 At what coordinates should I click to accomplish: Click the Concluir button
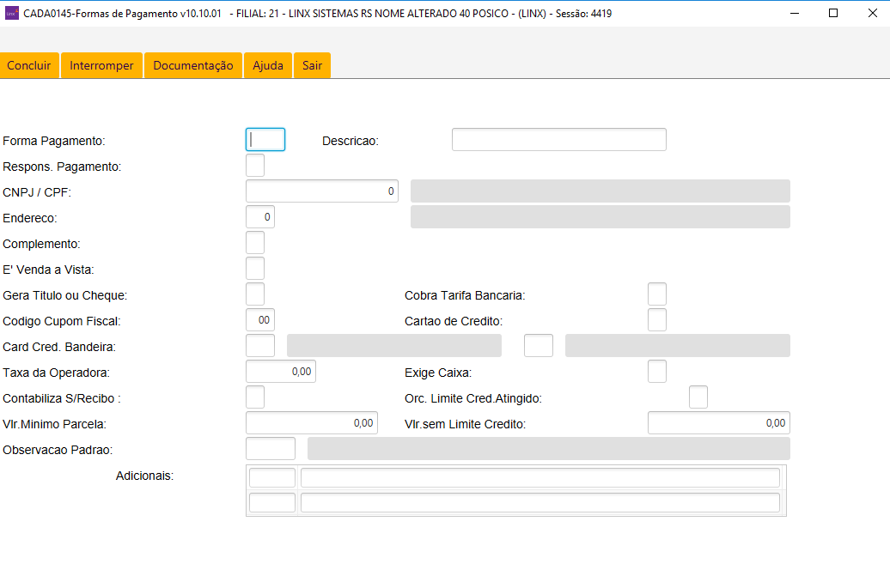pyautogui.click(x=29, y=65)
